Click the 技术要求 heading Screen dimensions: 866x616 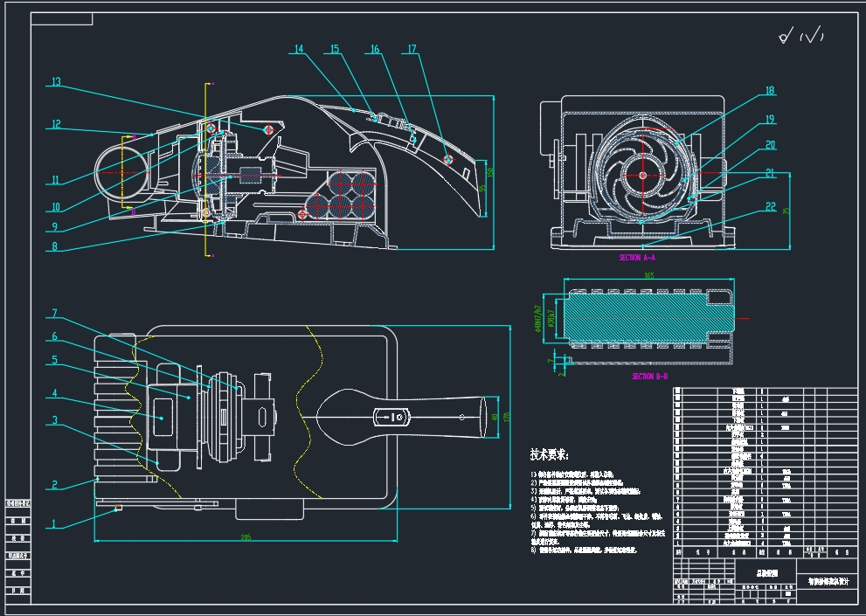click(x=549, y=454)
